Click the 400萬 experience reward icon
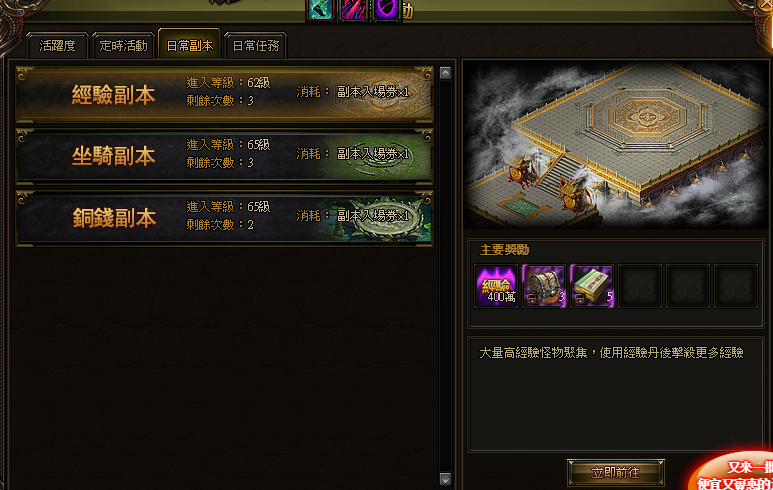 tap(496, 286)
